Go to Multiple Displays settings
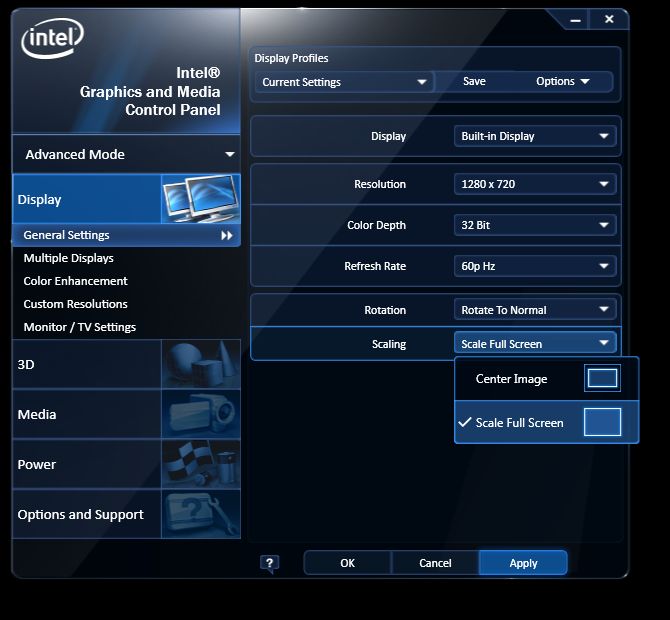This screenshot has width=670, height=620. click(x=68, y=258)
